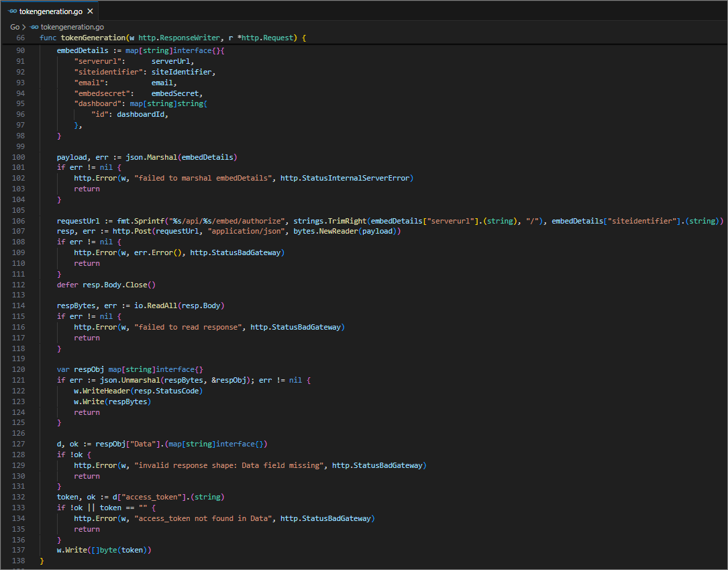The image size is (728, 570).
Task: Open the Go folder breadcrumb
Action: (15, 27)
